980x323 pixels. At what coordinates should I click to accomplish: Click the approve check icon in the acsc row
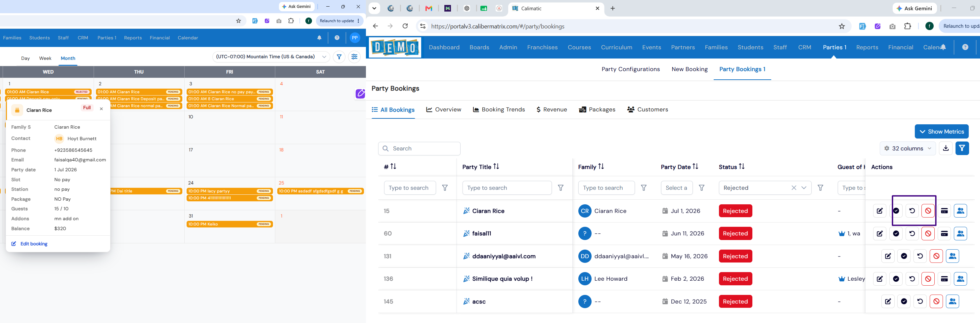[904, 301]
